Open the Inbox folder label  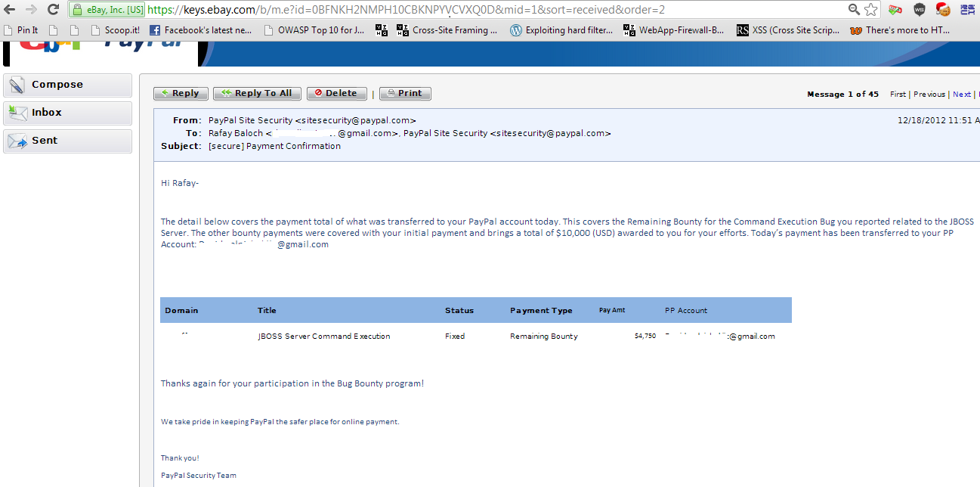pos(47,113)
